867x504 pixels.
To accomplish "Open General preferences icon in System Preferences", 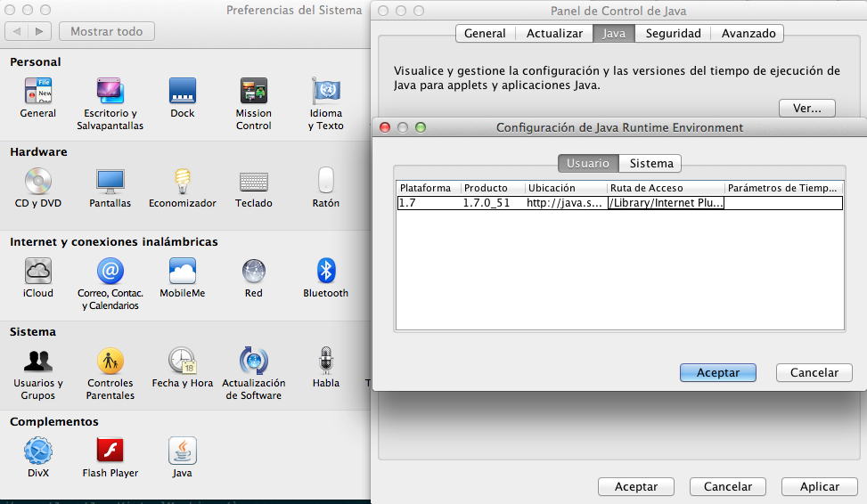I will (38, 91).
